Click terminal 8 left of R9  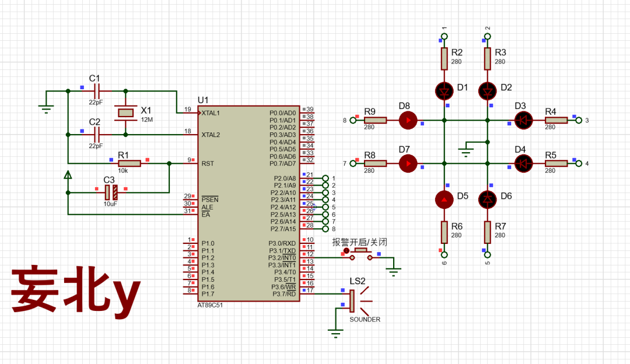(x=353, y=120)
